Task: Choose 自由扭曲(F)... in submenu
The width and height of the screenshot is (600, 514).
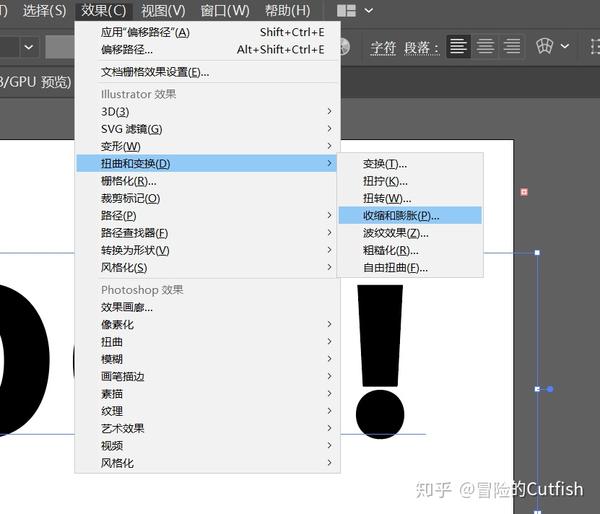Action: pyautogui.click(x=410, y=268)
